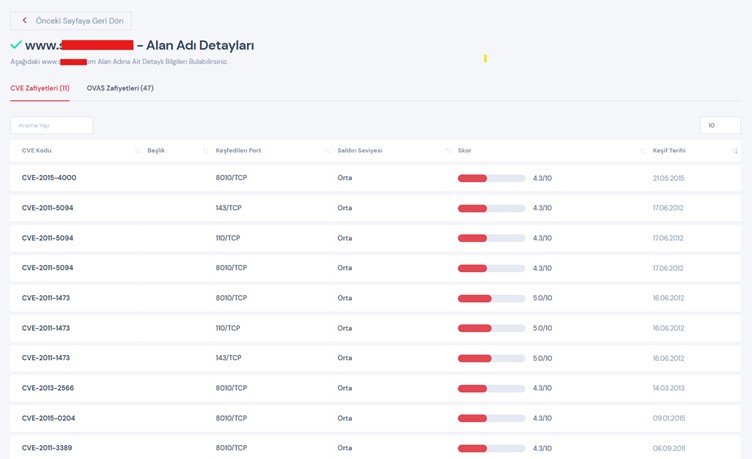The width and height of the screenshot is (752, 459).
Task: Open the page size dropdown showing 10
Action: (x=719, y=125)
